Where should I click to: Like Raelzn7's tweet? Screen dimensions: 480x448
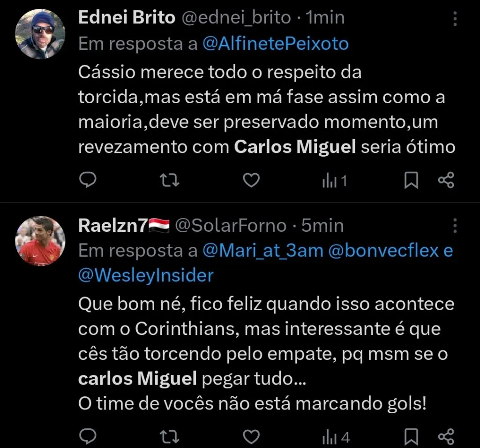pos(251,436)
